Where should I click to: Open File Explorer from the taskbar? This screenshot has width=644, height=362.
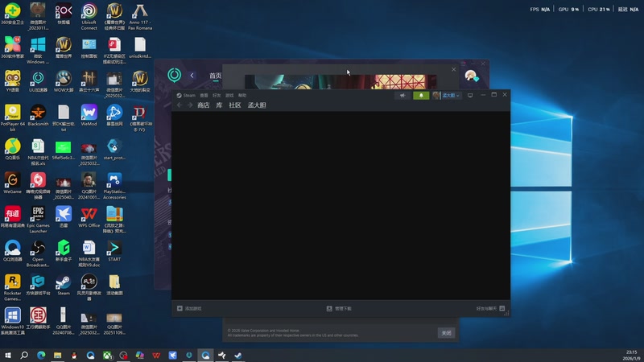click(x=57, y=355)
